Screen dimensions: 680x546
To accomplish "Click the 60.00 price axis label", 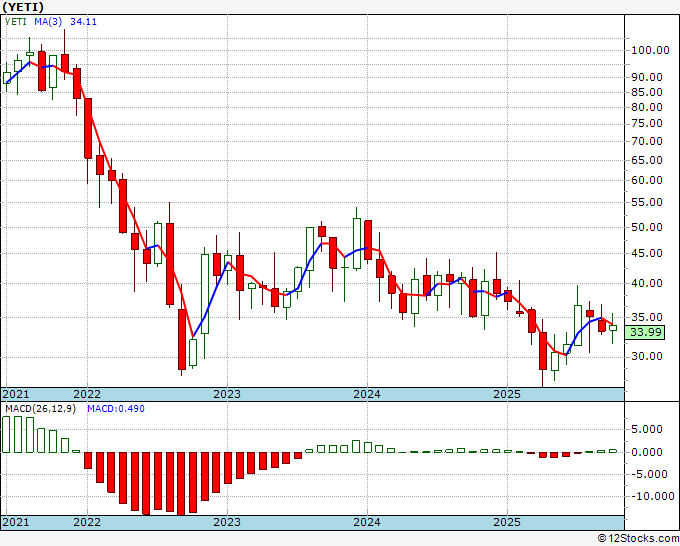I will pos(647,180).
